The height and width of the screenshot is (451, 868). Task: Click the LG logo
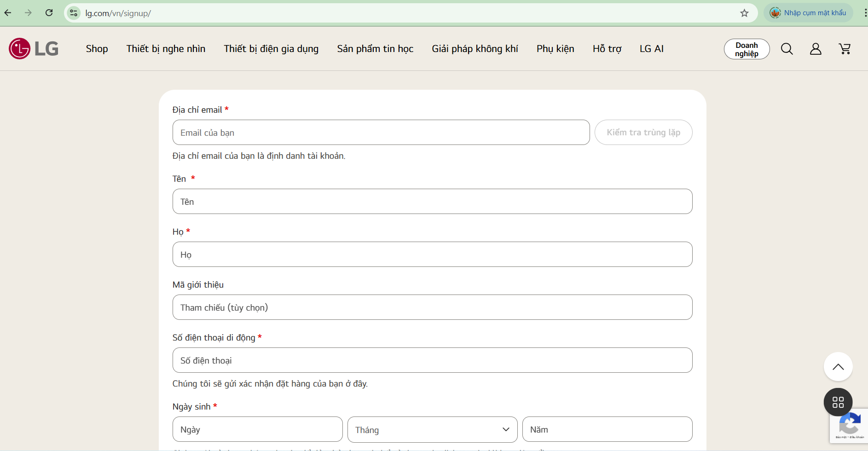click(x=34, y=49)
